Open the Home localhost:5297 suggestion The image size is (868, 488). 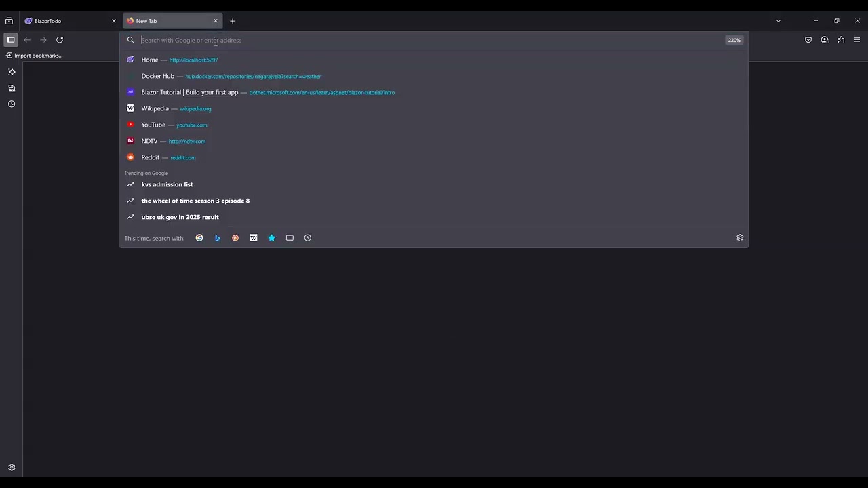coord(434,60)
